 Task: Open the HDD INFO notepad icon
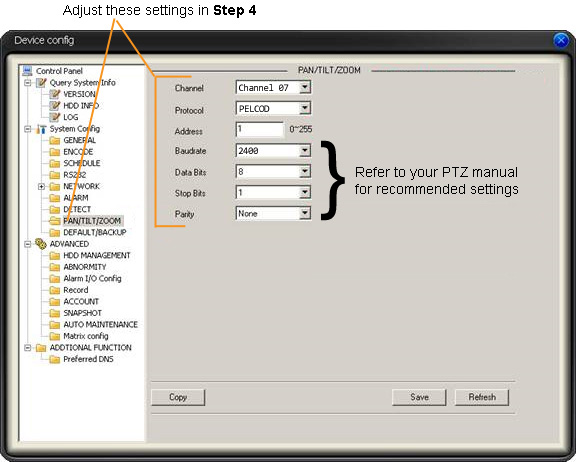[x=55, y=105]
